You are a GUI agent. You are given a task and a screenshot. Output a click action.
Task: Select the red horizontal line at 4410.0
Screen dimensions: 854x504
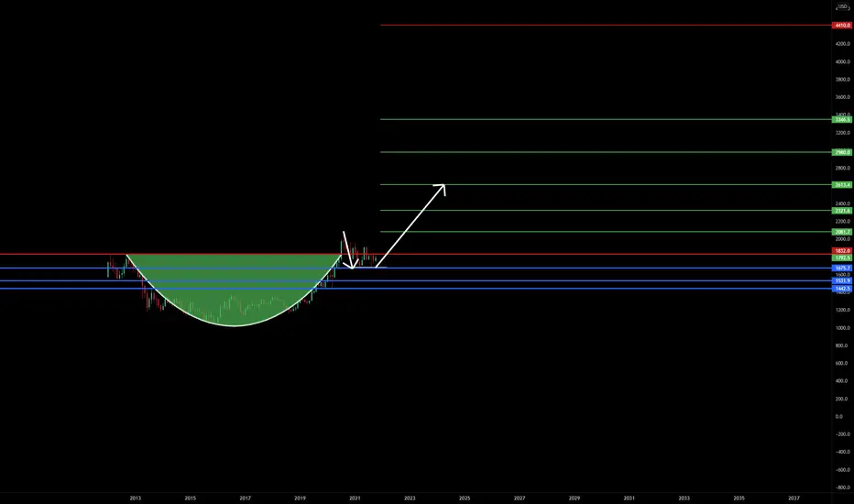pyautogui.click(x=606, y=25)
